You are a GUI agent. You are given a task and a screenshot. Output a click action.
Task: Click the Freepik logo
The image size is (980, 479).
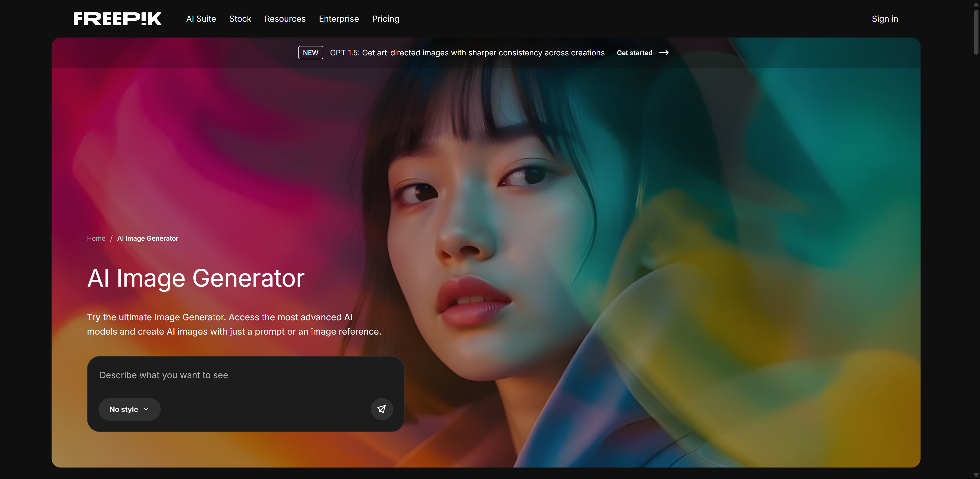point(118,19)
